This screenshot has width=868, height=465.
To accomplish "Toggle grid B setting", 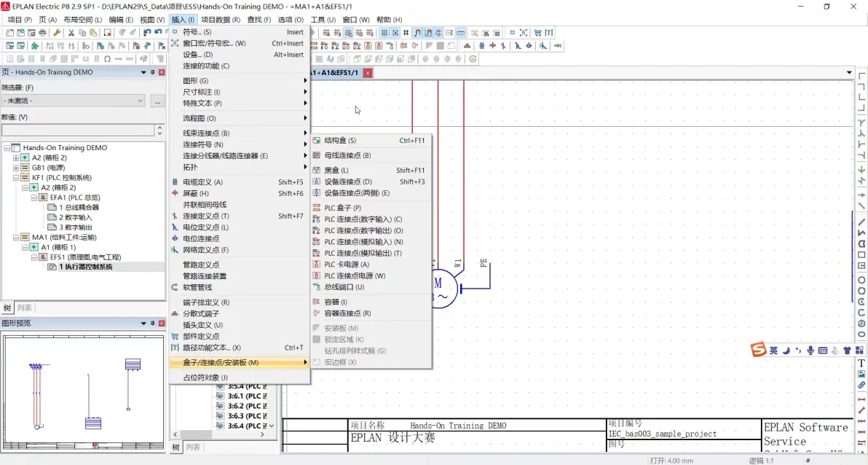I will point(337,33).
